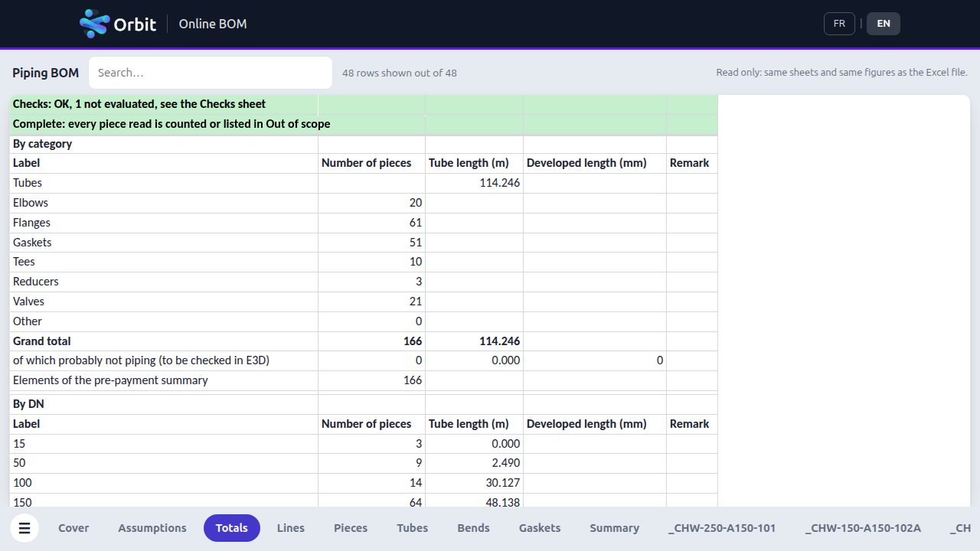Click the Reducers count 3

pyautogui.click(x=419, y=282)
